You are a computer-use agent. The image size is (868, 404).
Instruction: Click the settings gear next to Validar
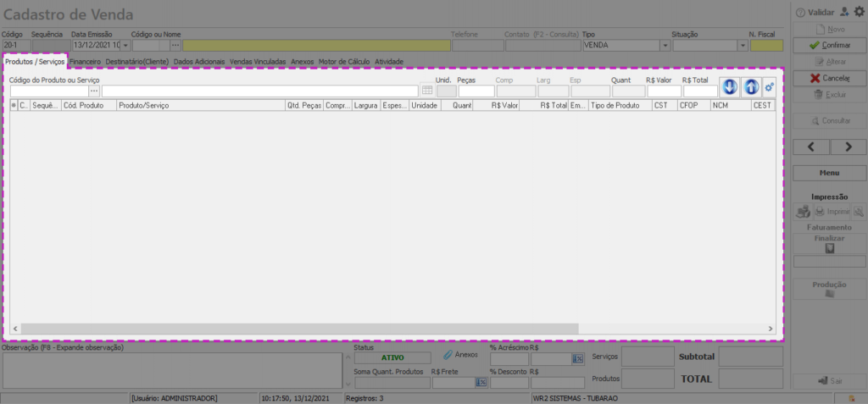(x=858, y=12)
